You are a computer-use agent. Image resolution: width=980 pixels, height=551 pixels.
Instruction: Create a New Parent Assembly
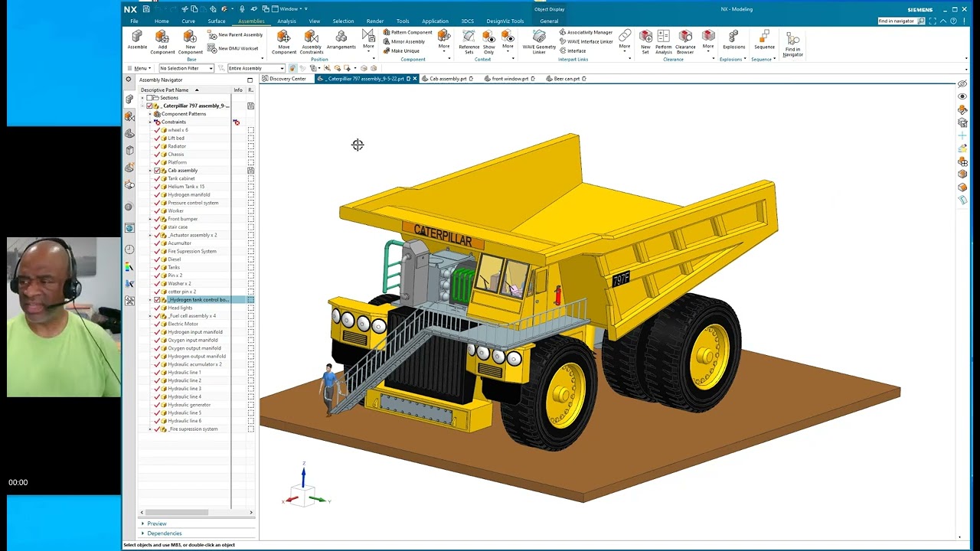click(x=235, y=34)
